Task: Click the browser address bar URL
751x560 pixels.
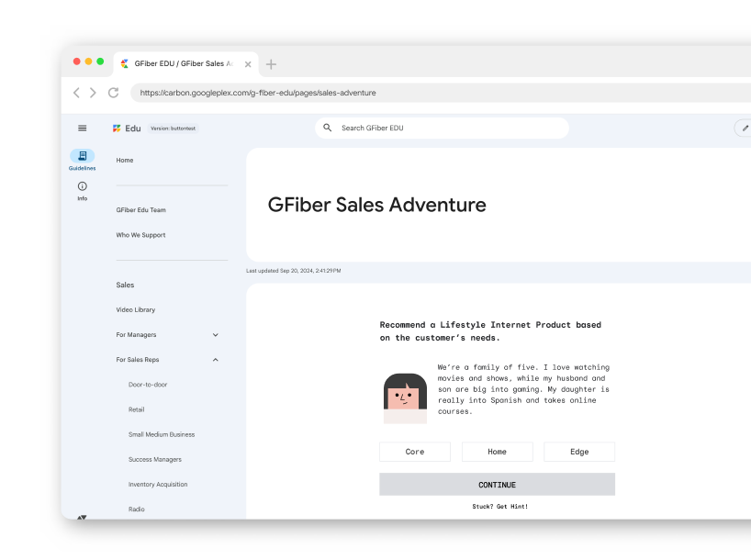Action: click(x=258, y=93)
